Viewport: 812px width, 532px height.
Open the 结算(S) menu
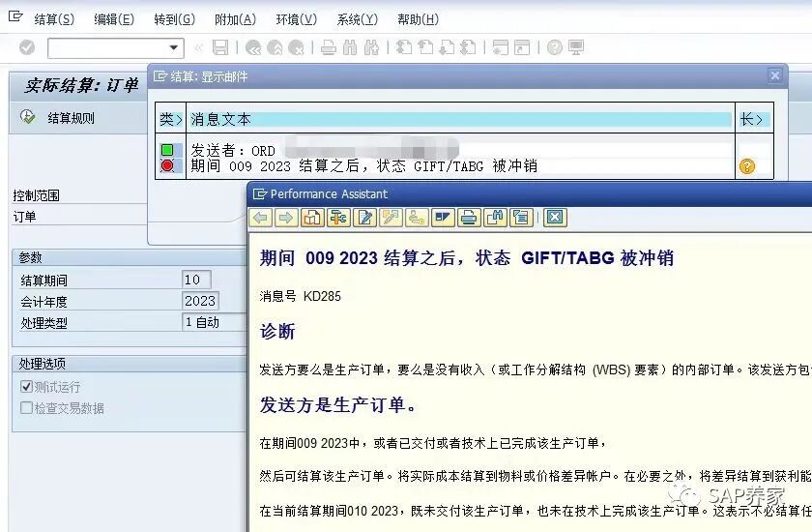point(54,19)
